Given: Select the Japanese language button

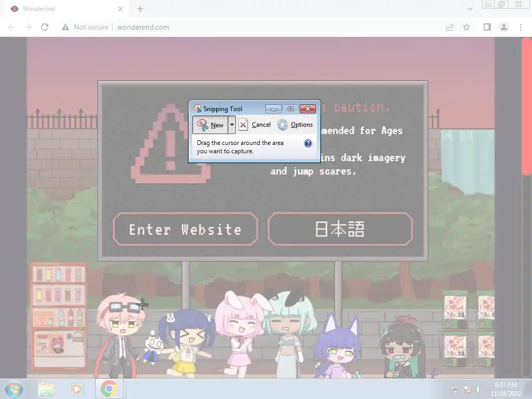Looking at the screenshot, I should coord(340,229).
